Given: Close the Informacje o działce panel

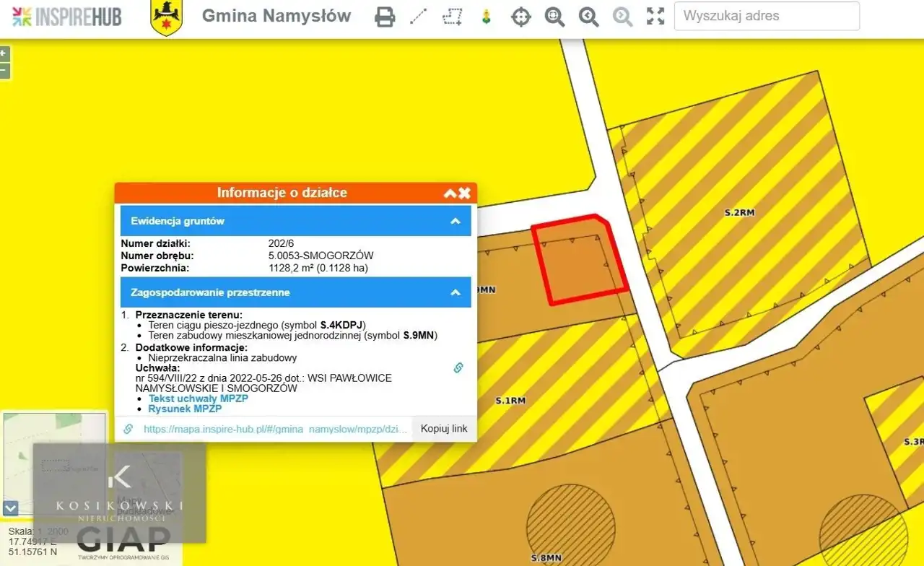Looking at the screenshot, I should [464, 193].
